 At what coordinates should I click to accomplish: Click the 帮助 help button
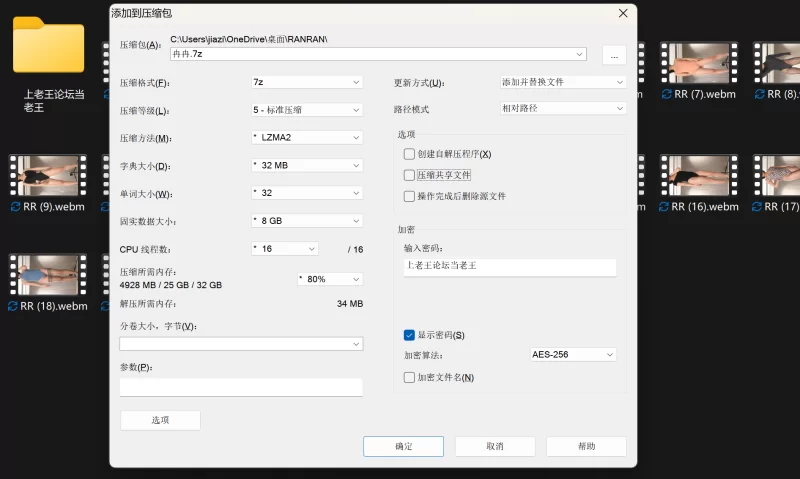coord(587,446)
